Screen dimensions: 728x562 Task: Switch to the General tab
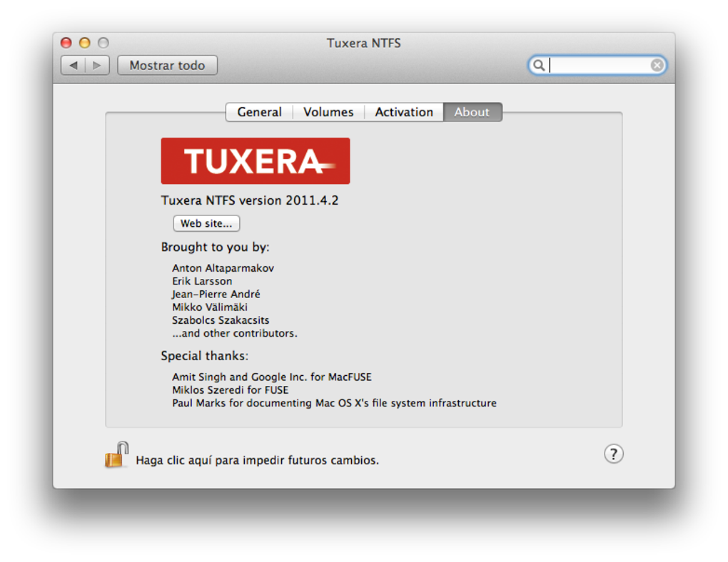point(259,112)
